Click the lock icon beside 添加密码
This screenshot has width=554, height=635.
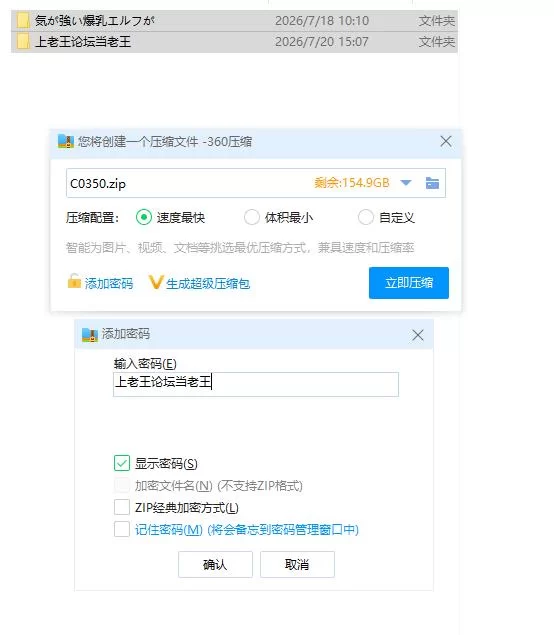tap(74, 281)
